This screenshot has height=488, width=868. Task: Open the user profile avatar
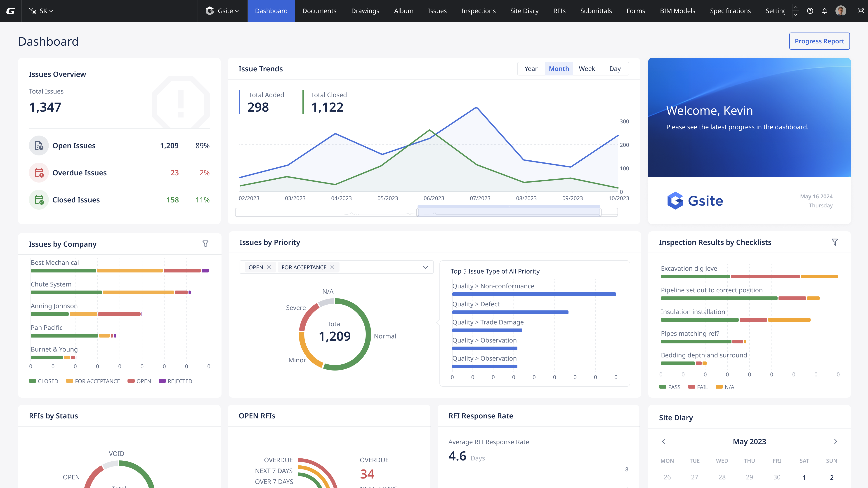(x=841, y=11)
